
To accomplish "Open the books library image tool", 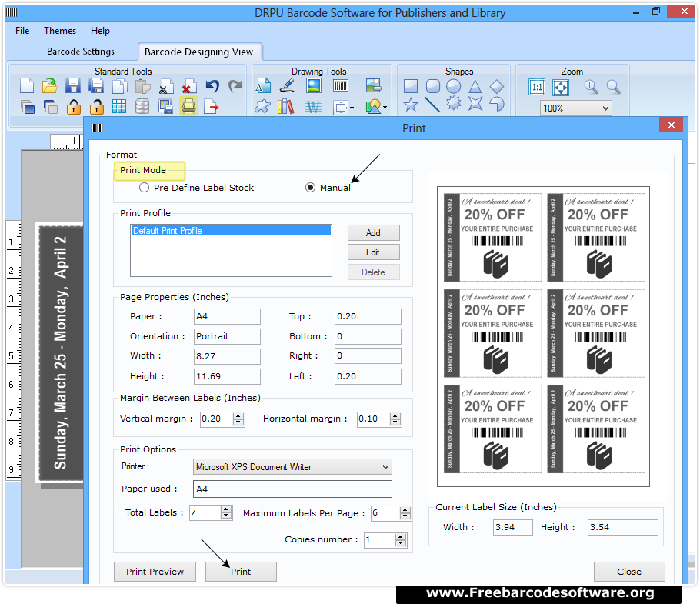I will 285,107.
